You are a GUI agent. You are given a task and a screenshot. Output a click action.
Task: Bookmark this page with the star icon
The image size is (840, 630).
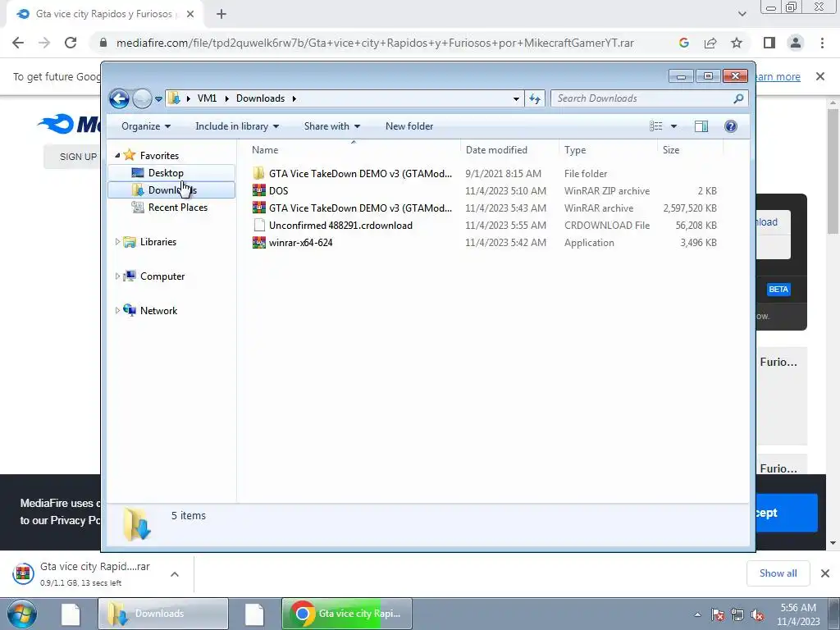pyautogui.click(x=737, y=43)
